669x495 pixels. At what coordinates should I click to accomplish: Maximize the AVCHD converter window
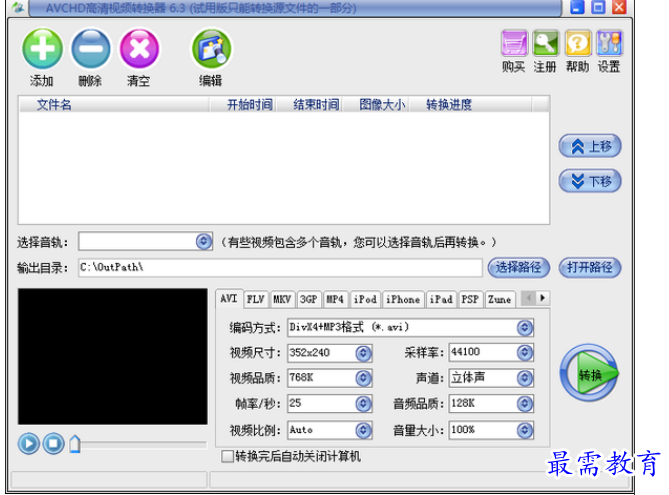(x=598, y=7)
